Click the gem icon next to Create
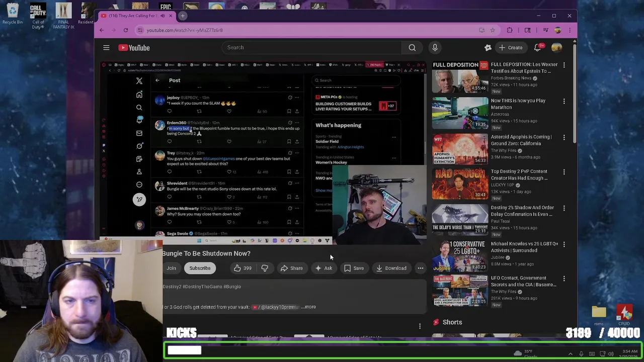The height and width of the screenshot is (362, 644). point(488,47)
